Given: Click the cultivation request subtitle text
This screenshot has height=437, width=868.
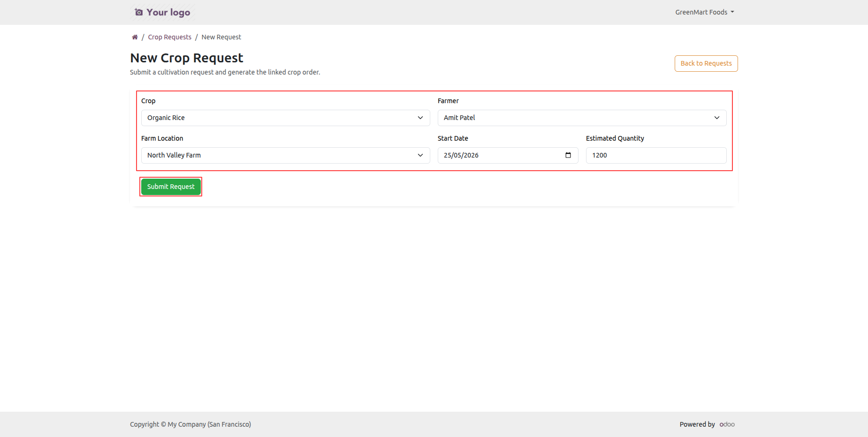Looking at the screenshot, I should 225,72.
